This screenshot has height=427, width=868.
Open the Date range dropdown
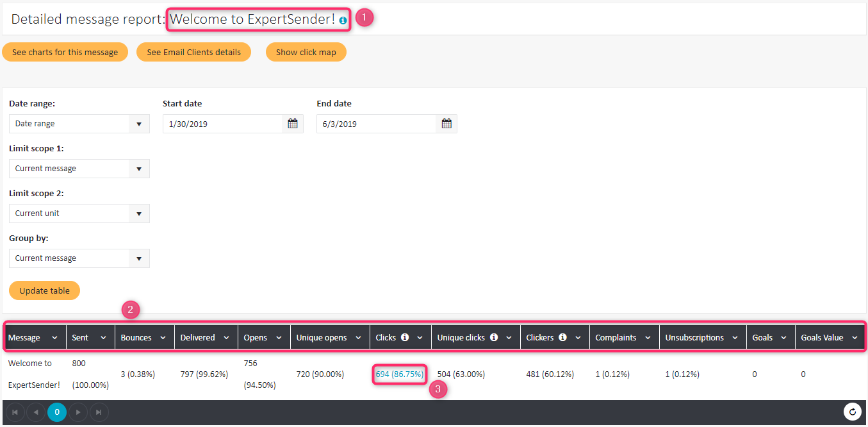click(x=79, y=124)
